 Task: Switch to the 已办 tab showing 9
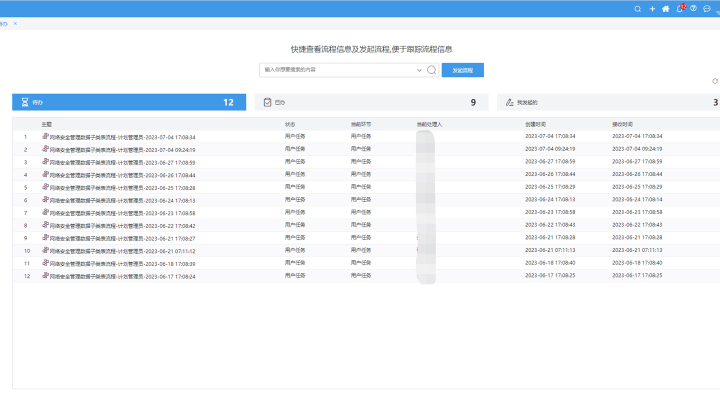(370, 102)
